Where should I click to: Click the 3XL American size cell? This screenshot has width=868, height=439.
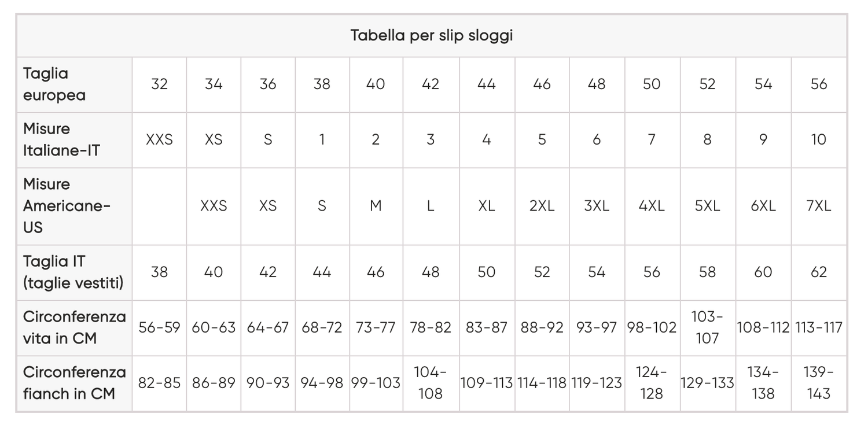[x=597, y=206]
